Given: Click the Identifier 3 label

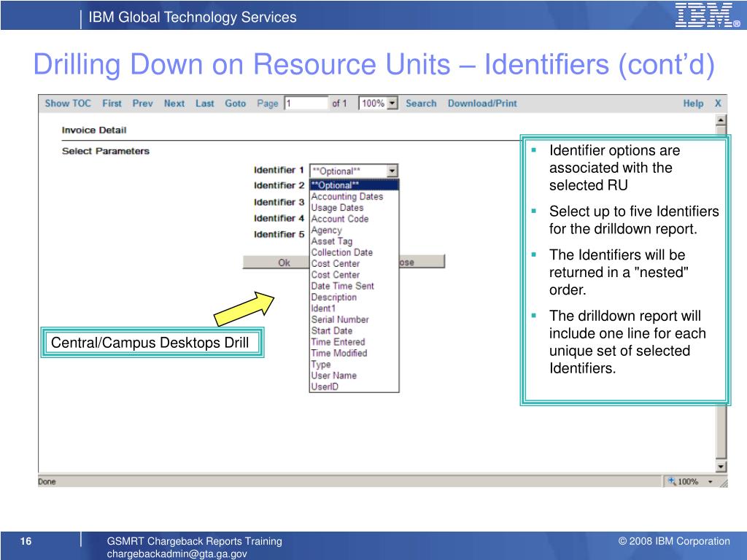Looking at the screenshot, I should tap(279, 202).
